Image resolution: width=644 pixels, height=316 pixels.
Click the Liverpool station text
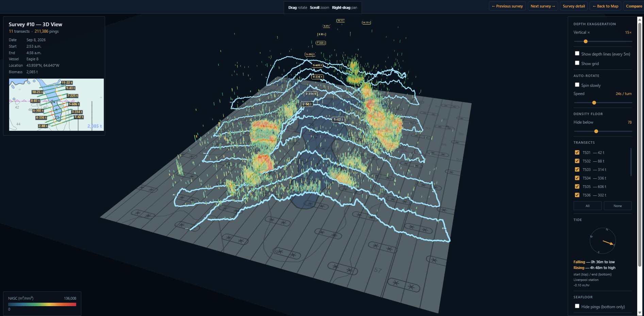tap(586, 280)
